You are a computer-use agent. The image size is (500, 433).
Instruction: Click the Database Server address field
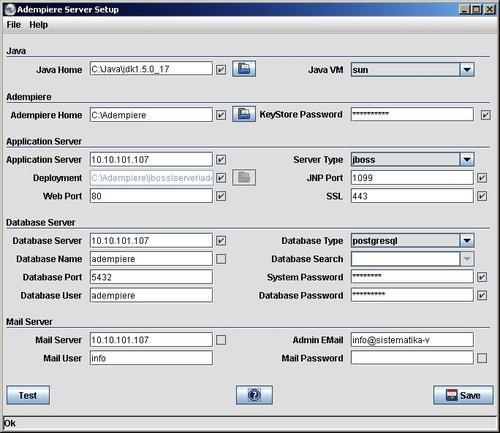click(151, 240)
